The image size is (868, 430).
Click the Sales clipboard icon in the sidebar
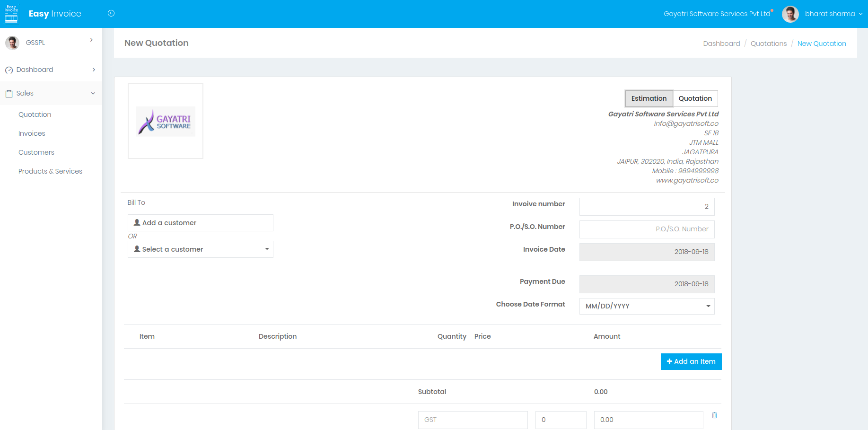pyautogui.click(x=9, y=93)
